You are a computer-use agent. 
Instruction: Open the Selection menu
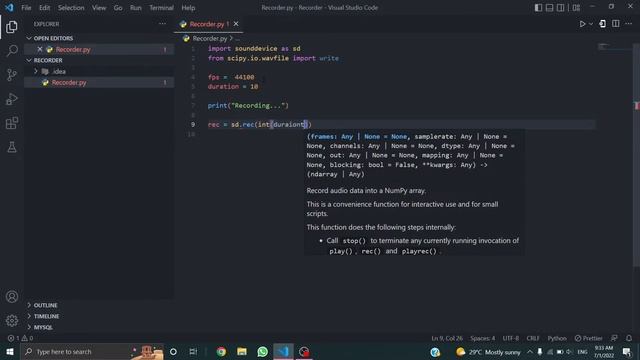coord(71,8)
